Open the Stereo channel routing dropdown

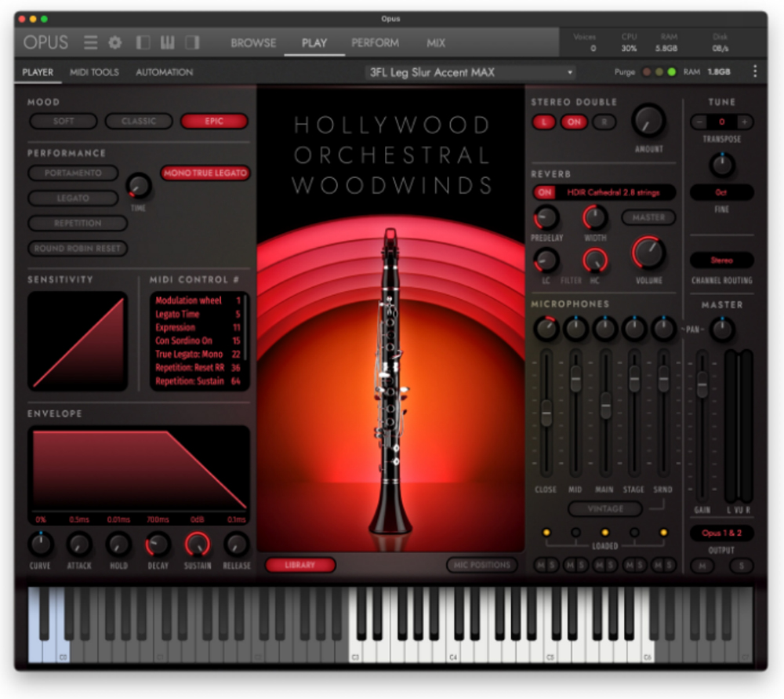tap(721, 260)
